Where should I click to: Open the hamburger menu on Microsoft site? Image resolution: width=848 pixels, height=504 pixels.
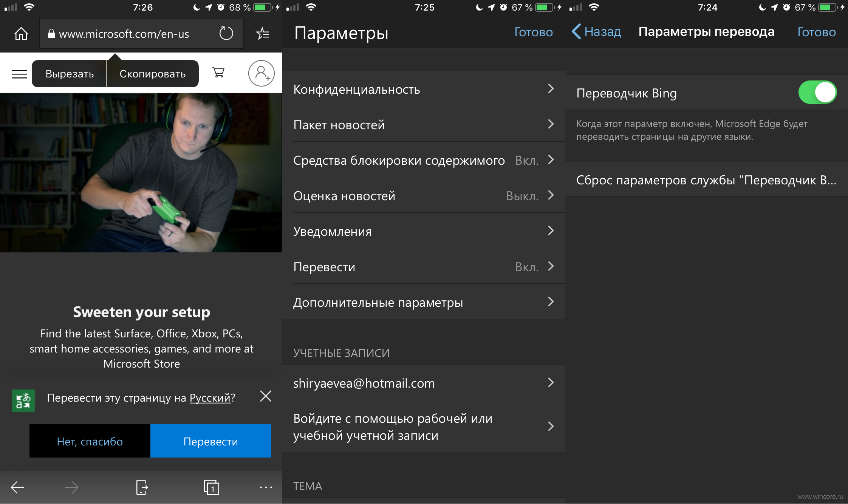pyautogui.click(x=20, y=74)
